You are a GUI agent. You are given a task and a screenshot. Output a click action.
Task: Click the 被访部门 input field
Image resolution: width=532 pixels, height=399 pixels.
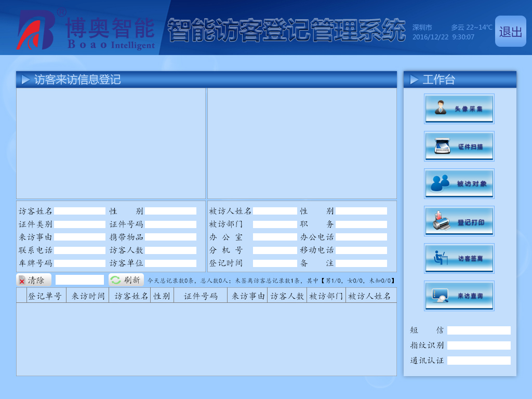tap(275, 224)
